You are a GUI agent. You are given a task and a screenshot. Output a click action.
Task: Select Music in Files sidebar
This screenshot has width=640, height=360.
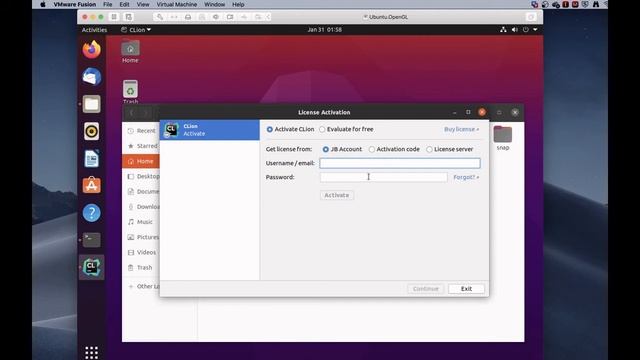[141, 222]
